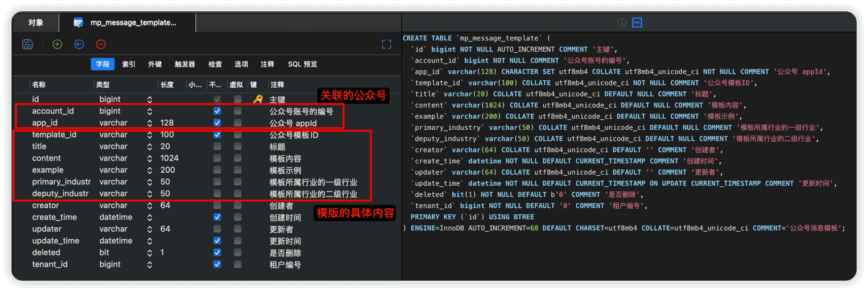This screenshot has height=292, width=868.
Task: Open type dropdown for create_time field
Action: pyautogui.click(x=150, y=217)
